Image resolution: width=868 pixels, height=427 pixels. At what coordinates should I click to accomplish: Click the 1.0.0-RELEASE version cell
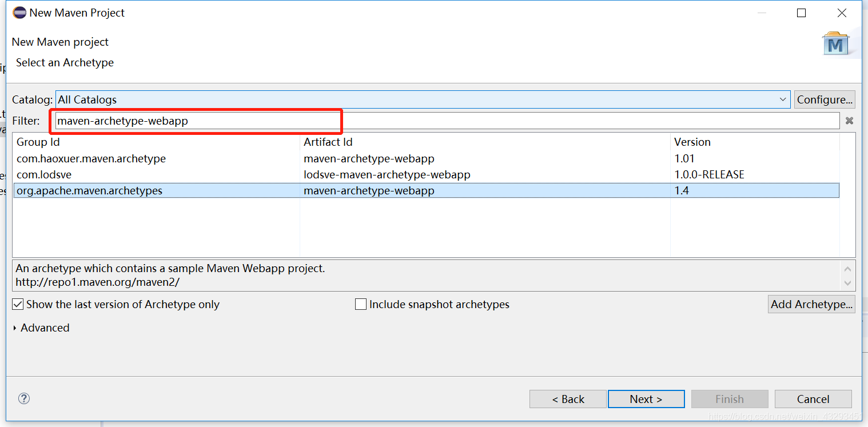pyautogui.click(x=709, y=174)
